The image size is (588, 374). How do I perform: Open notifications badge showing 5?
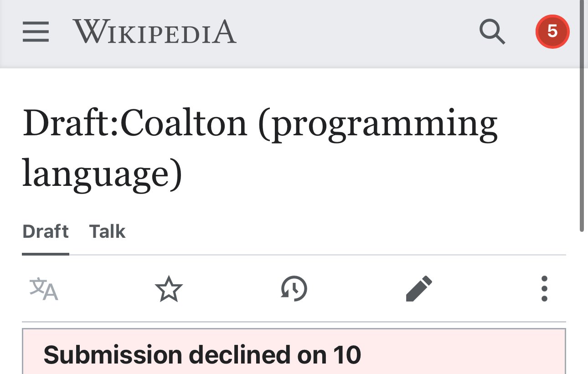point(552,31)
